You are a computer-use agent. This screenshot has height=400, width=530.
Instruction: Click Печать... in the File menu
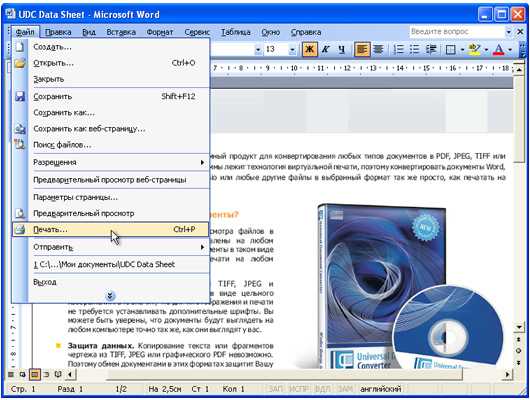[111, 229]
